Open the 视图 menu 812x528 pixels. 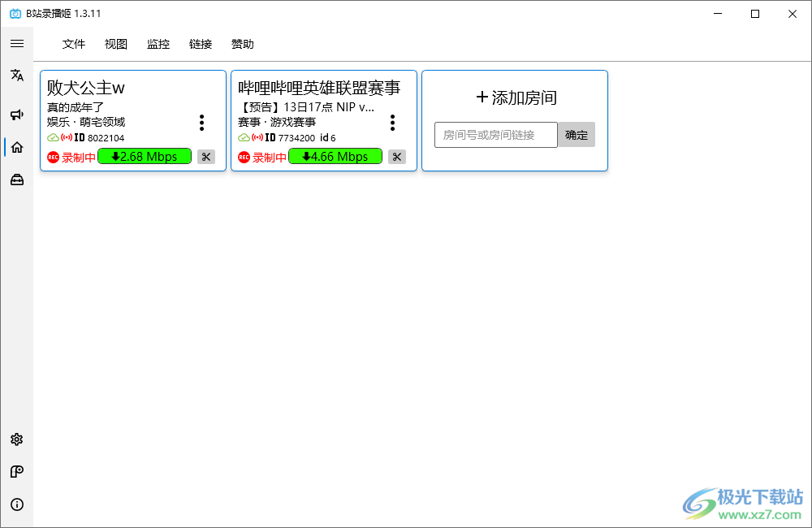click(x=115, y=44)
